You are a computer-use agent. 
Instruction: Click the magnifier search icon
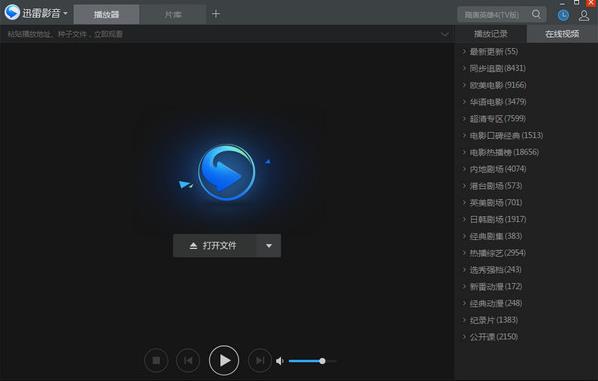coord(536,14)
